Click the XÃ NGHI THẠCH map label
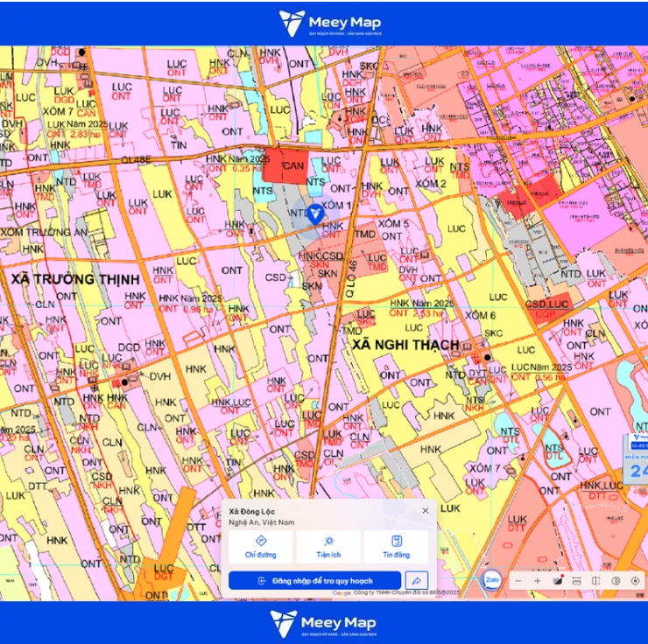The image size is (648, 644). click(x=405, y=345)
